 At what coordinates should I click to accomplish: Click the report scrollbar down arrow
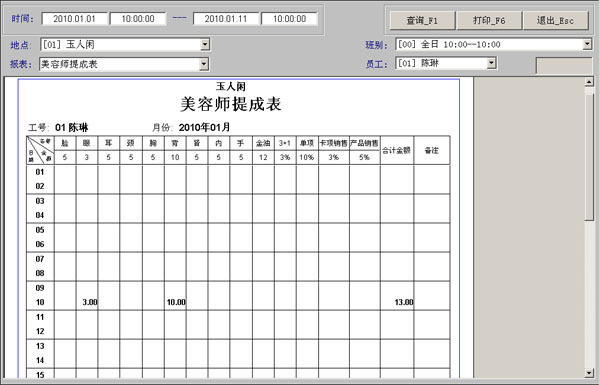(x=589, y=373)
